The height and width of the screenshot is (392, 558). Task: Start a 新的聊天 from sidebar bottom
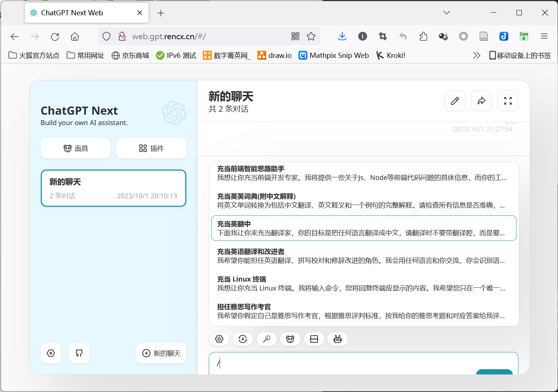click(x=161, y=353)
